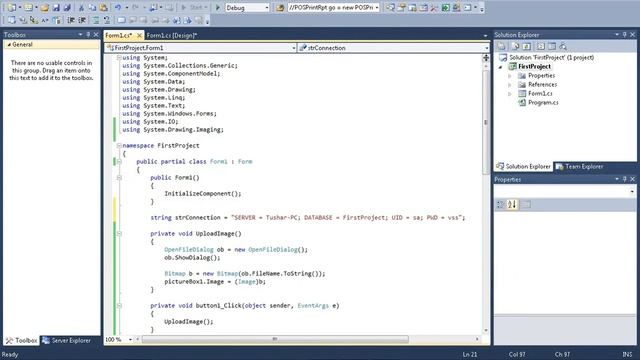Toggle auto-hide pin on Solution Explorer panel
The height and width of the screenshot is (360, 640).
click(x=624, y=35)
